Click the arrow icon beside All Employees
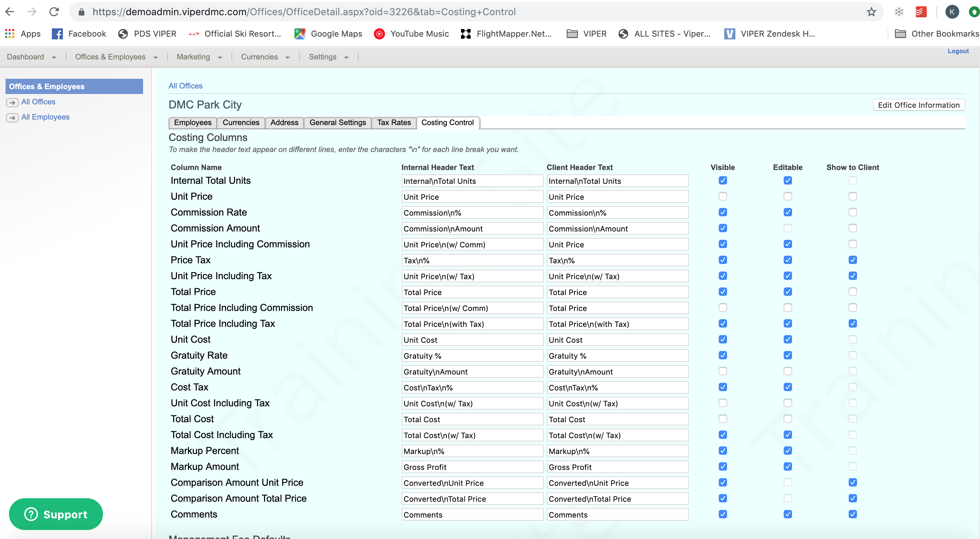Screen dimensions: 980x539 point(12,117)
